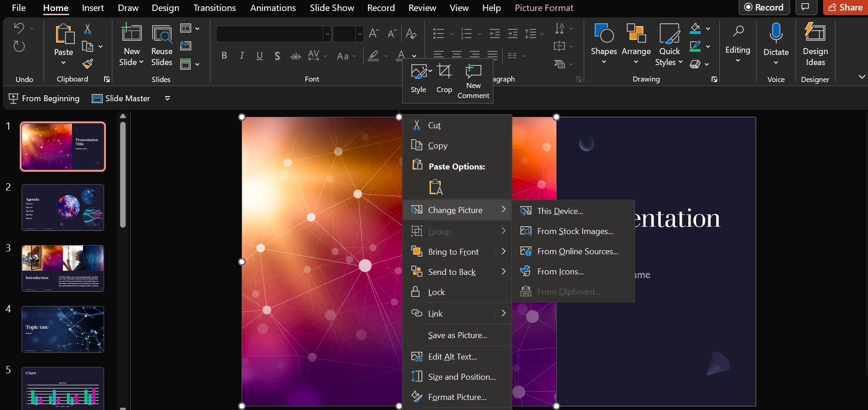Click the paste option icon in context menu
The height and width of the screenshot is (410, 868).
point(436,187)
